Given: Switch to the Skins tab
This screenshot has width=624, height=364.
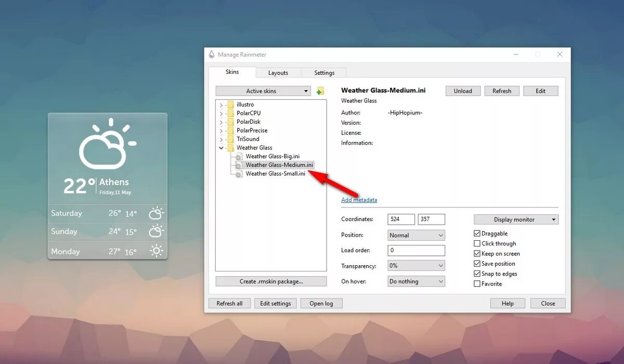Looking at the screenshot, I should pos(232,72).
